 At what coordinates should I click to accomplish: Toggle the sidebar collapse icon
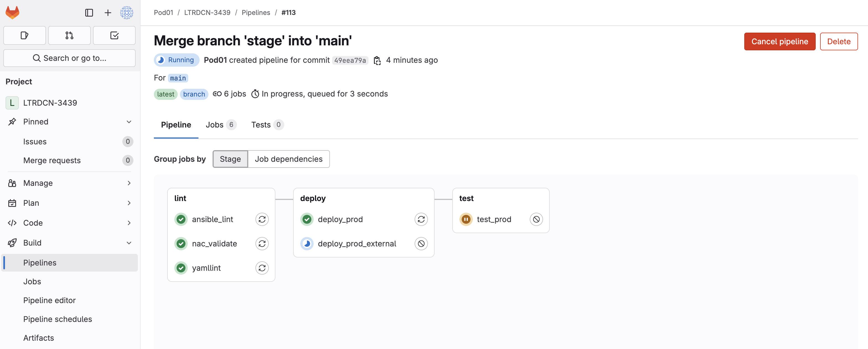coord(89,13)
